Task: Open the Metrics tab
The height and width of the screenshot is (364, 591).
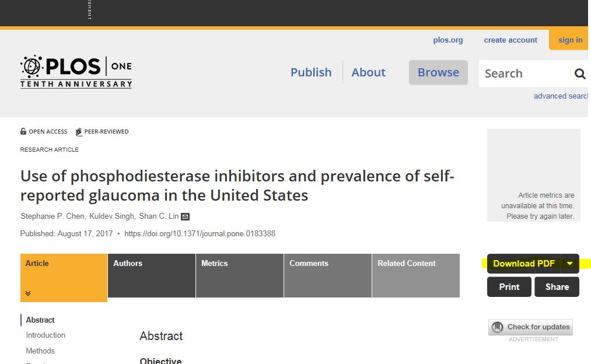Action: tap(240, 275)
